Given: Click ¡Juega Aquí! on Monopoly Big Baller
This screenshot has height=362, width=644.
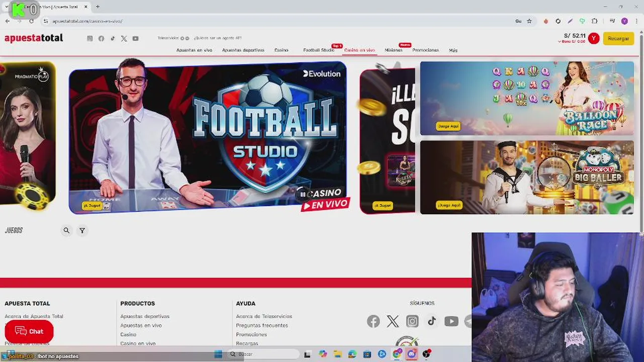Looking at the screenshot, I should tap(449, 205).
